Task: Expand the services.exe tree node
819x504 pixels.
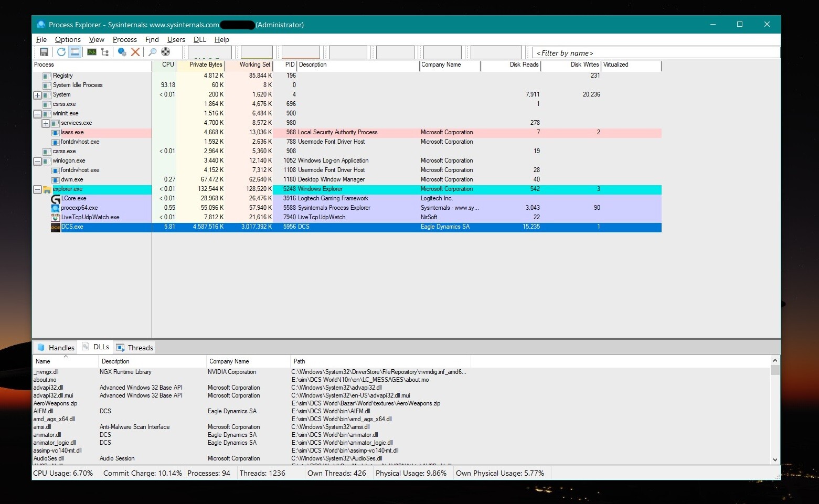Action: (x=46, y=123)
